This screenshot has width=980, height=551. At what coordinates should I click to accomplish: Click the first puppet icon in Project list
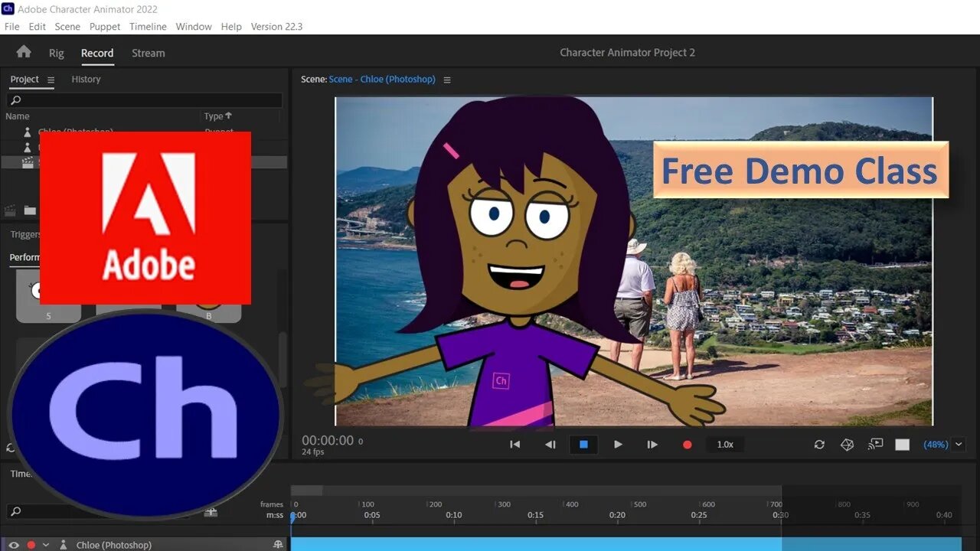point(28,132)
